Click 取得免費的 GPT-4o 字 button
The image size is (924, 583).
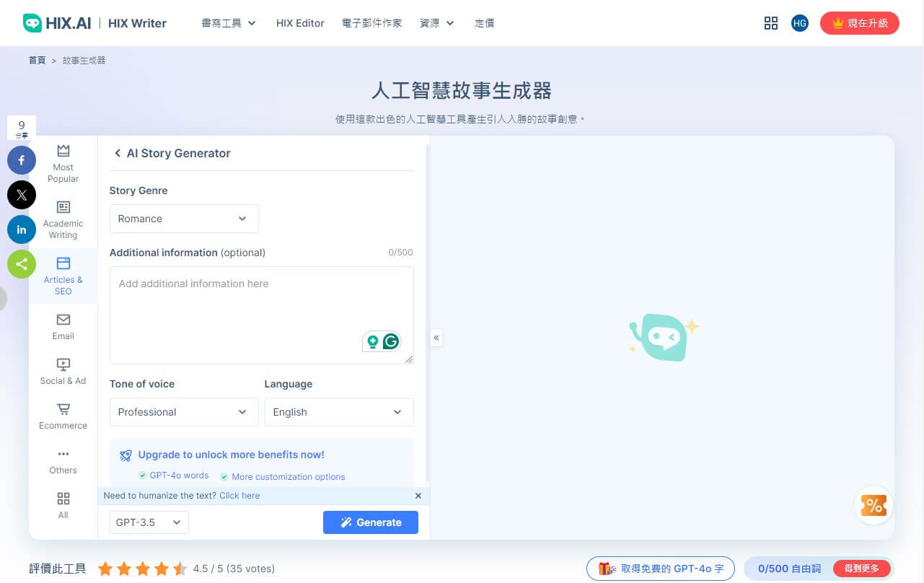pyautogui.click(x=660, y=569)
